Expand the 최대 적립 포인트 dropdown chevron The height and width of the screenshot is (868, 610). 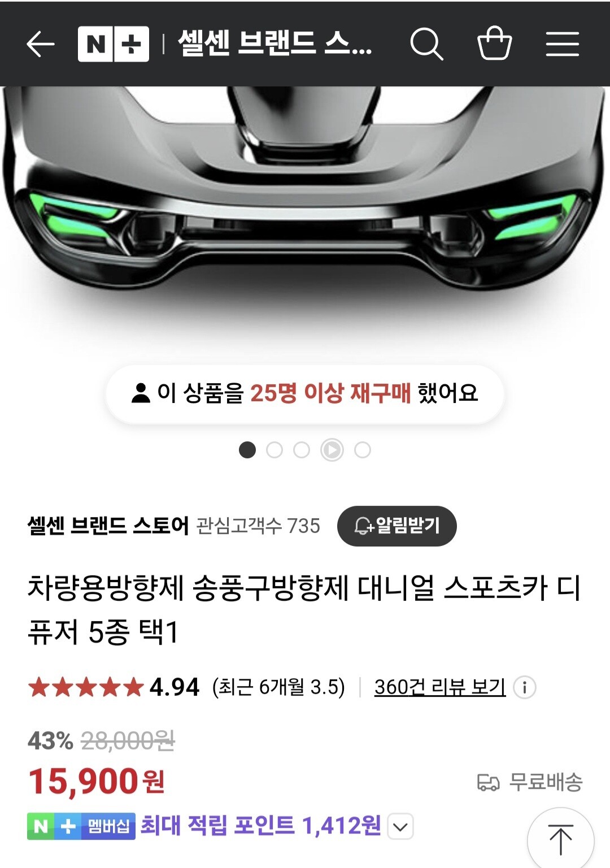400,827
